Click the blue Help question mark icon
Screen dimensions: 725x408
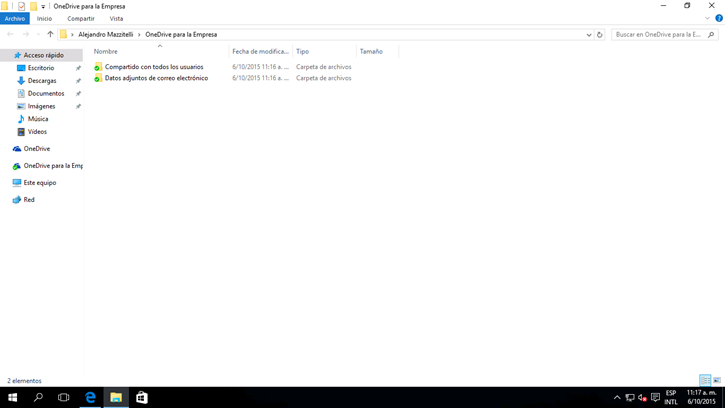point(718,18)
